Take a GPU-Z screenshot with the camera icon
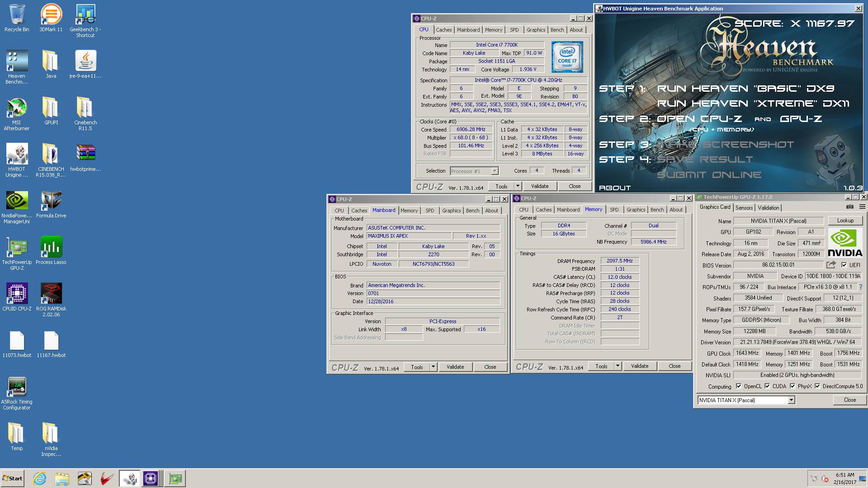Screen dimensions: 868x488 click(850, 207)
